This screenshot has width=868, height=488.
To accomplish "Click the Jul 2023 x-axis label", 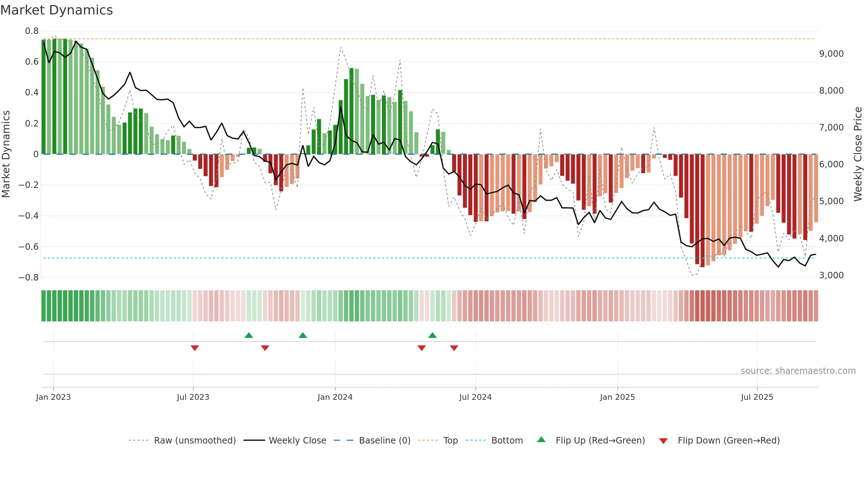I will pyautogui.click(x=193, y=397).
